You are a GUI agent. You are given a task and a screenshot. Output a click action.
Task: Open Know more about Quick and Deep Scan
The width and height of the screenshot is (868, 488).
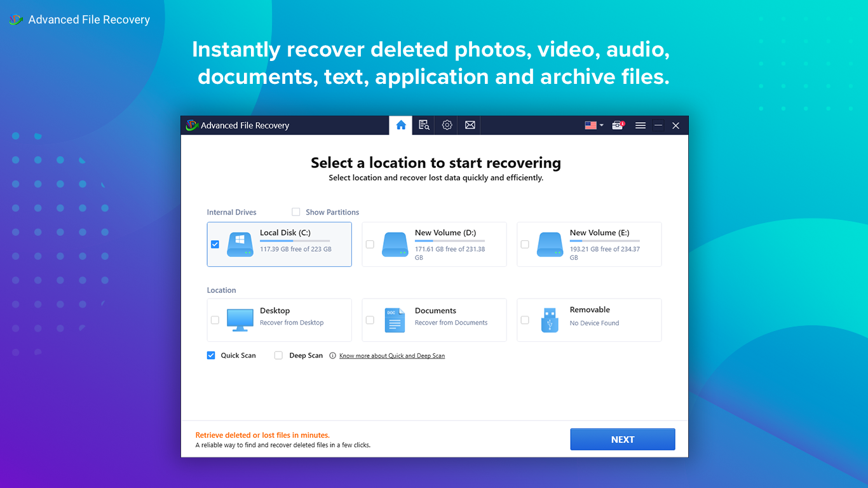coord(391,355)
